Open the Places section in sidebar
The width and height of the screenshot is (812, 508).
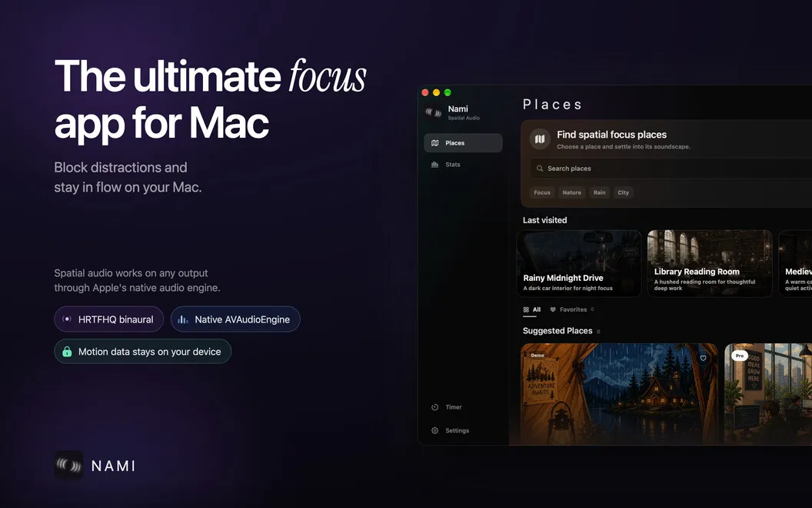coord(463,143)
